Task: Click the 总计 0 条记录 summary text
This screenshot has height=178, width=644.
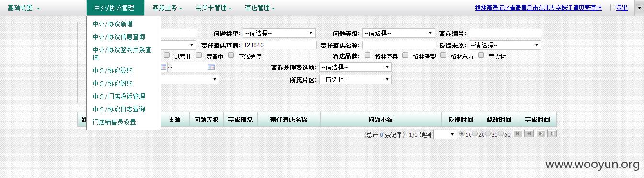Action: (384, 135)
